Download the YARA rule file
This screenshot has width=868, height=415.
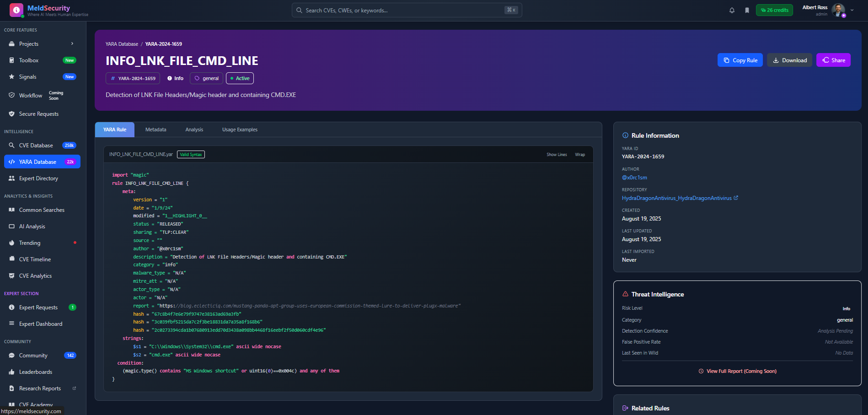(x=790, y=60)
